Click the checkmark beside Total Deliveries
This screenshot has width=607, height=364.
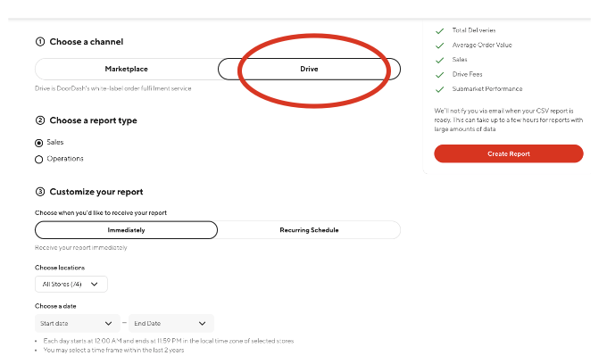(439, 31)
